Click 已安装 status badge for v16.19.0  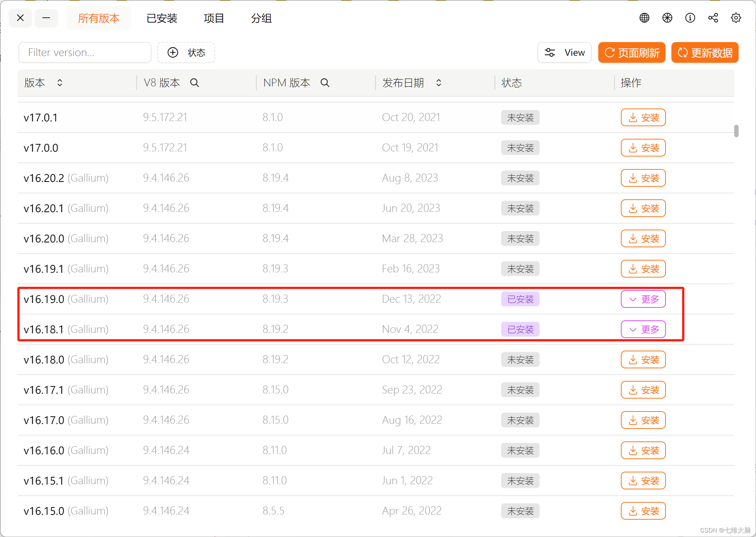(520, 299)
